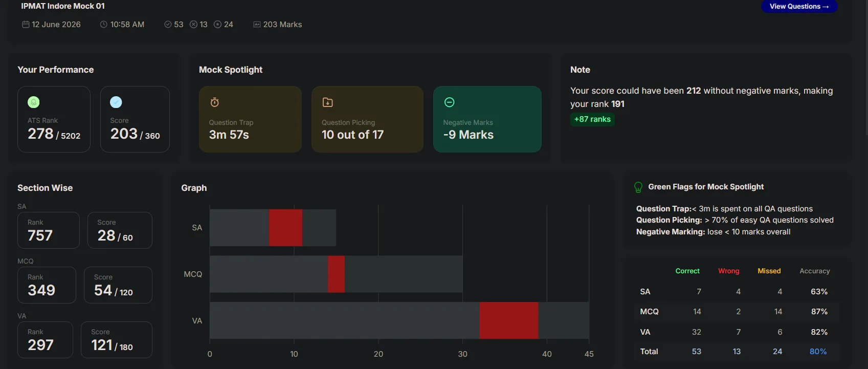Click the Question Trap green flag line
The height and width of the screenshot is (369, 868).
pyautogui.click(x=724, y=209)
